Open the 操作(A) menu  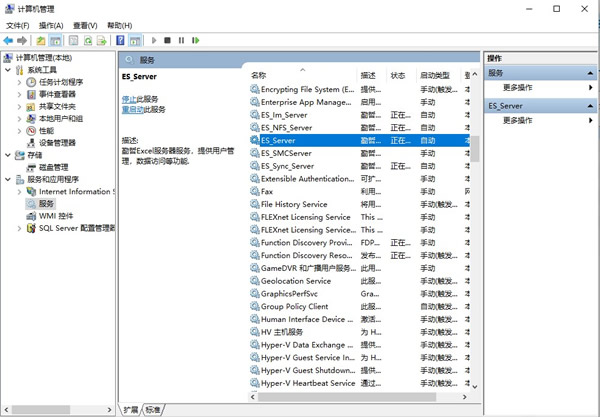coord(50,25)
